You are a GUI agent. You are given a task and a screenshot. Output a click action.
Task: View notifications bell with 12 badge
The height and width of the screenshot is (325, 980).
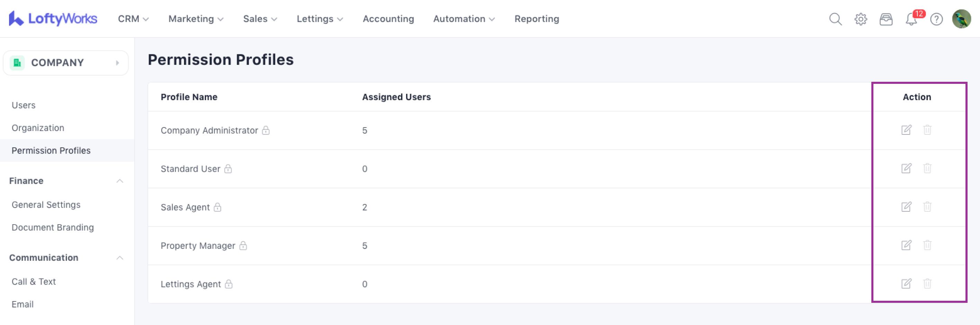911,19
